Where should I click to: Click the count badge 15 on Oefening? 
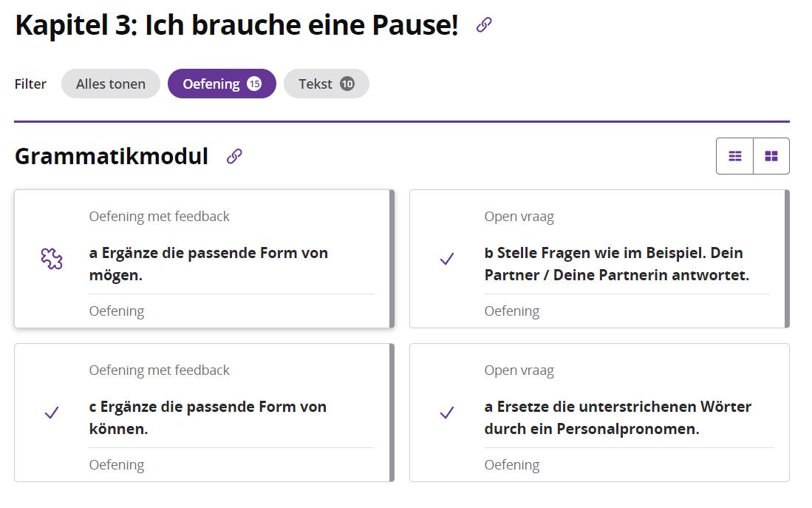254,84
